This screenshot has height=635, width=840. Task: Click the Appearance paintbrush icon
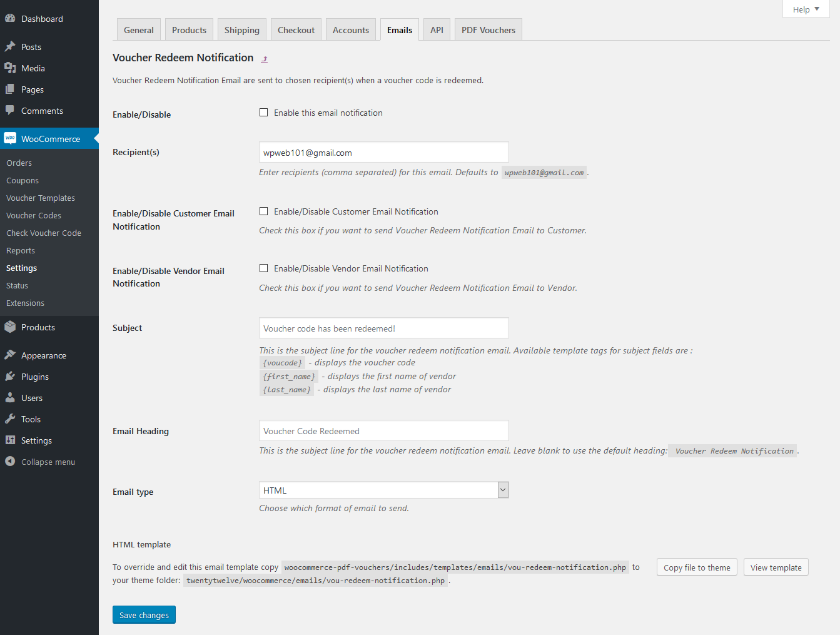(10, 355)
